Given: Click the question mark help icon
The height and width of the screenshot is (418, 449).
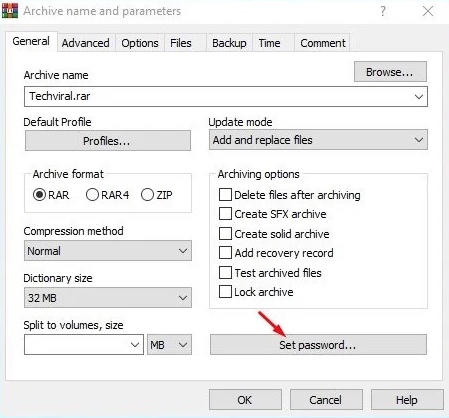Looking at the screenshot, I should [383, 11].
